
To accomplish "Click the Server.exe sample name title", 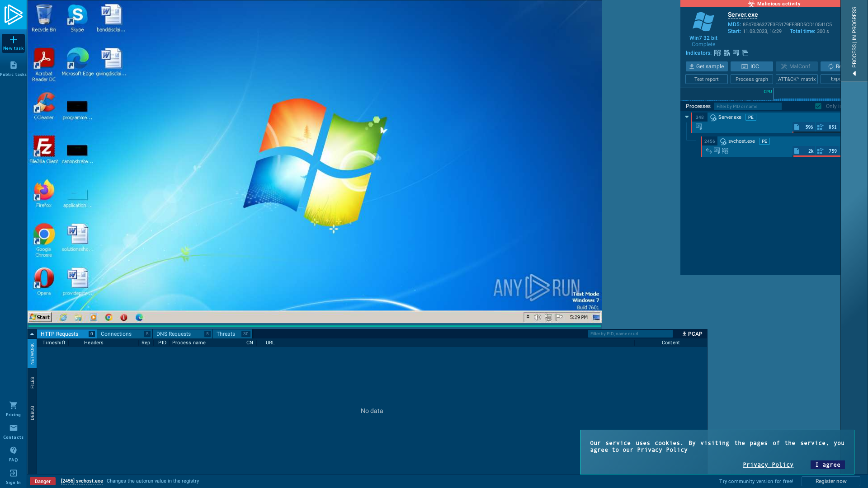I will click(743, 15).
